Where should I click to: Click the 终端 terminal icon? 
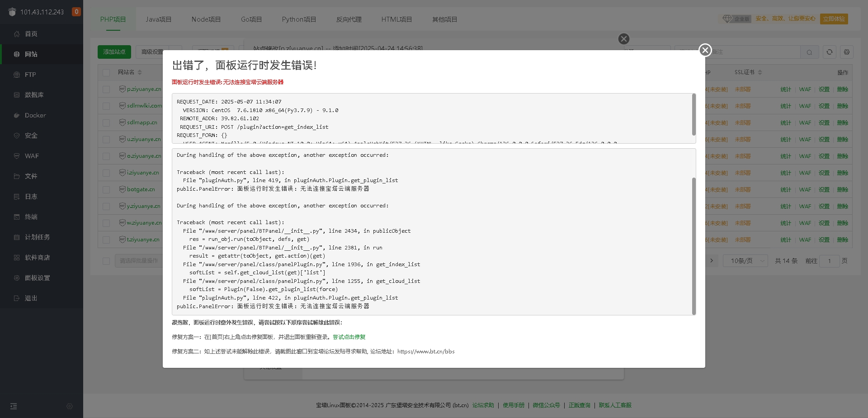17,217
